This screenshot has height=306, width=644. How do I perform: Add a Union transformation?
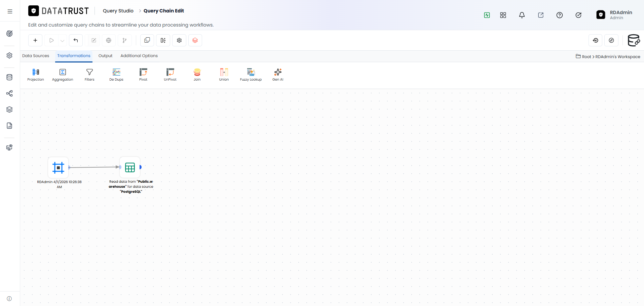coord(224,75)
